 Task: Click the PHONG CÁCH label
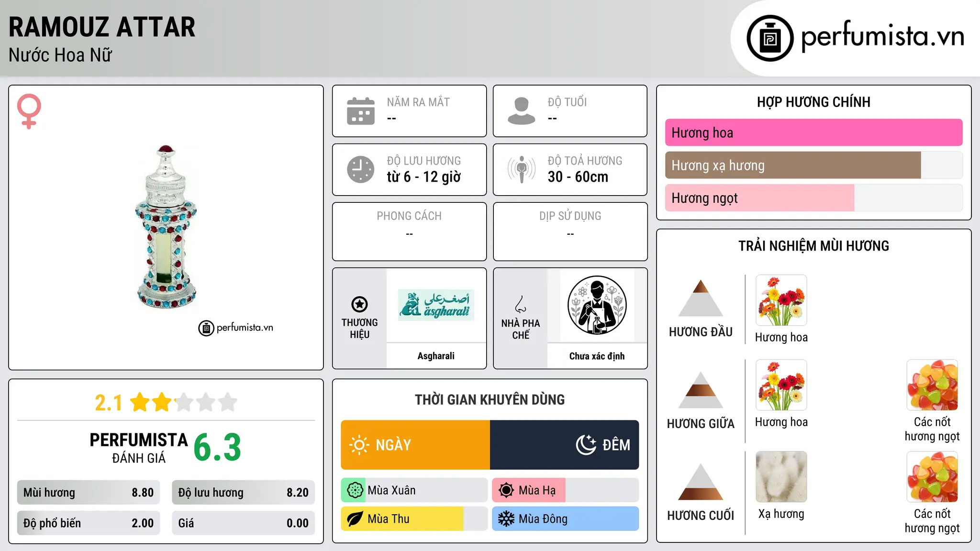(x=409, y=216)
